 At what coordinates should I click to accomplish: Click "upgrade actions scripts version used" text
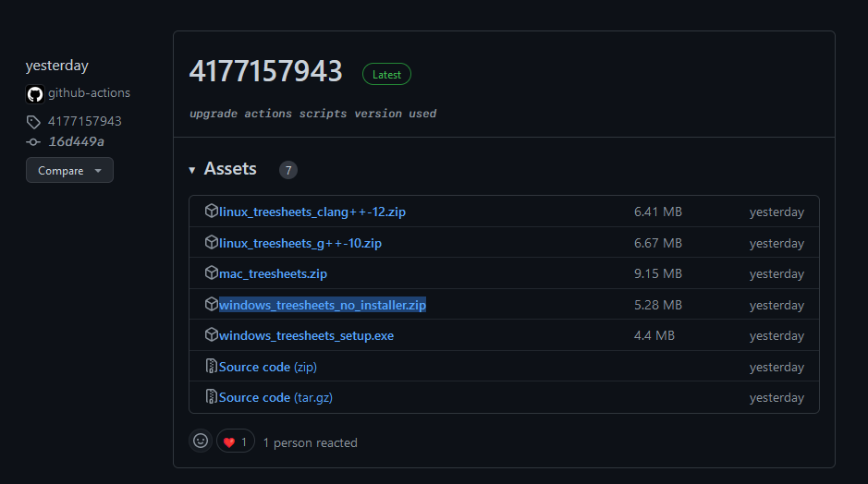312,114
